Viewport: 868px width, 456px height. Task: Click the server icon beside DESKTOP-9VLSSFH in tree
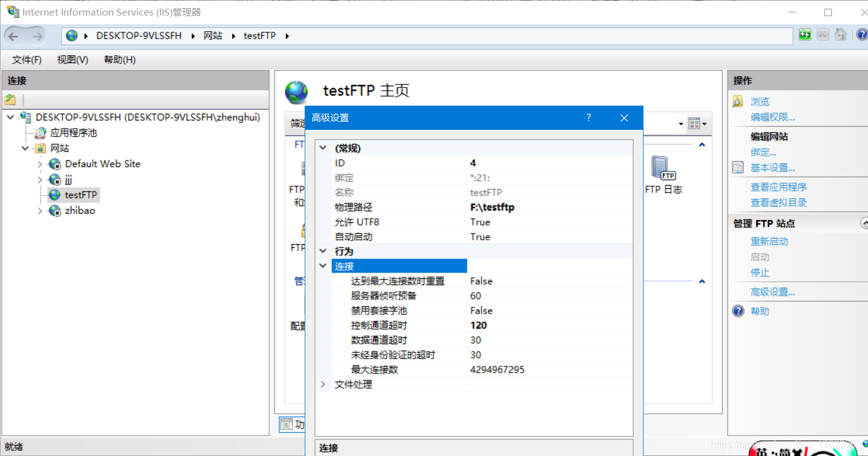(25, 117)
